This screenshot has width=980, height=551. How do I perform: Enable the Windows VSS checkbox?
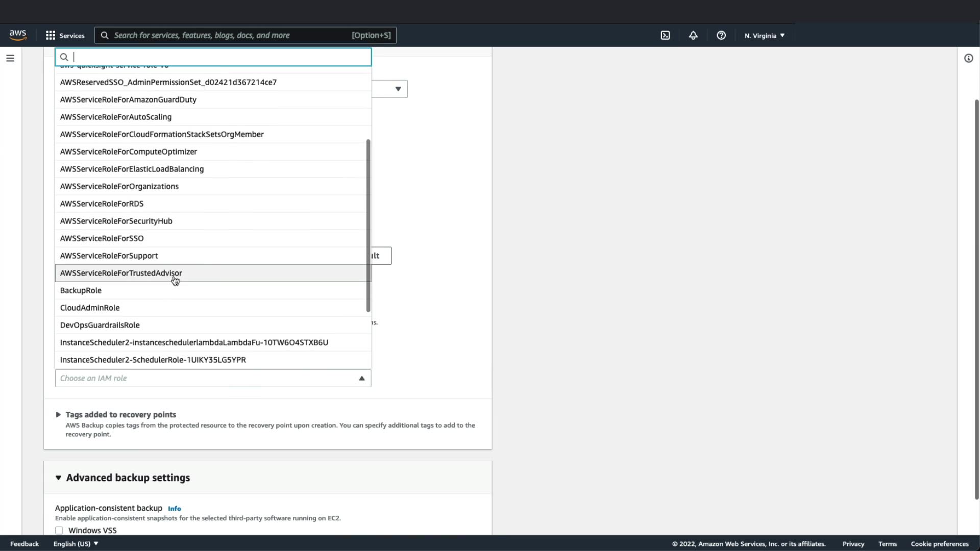click(59, 530)
